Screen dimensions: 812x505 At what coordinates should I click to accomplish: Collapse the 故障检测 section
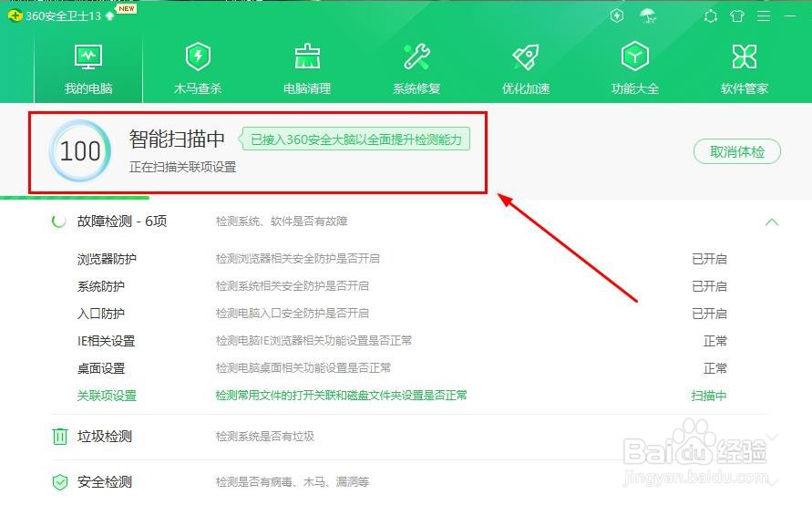(772, 222)
